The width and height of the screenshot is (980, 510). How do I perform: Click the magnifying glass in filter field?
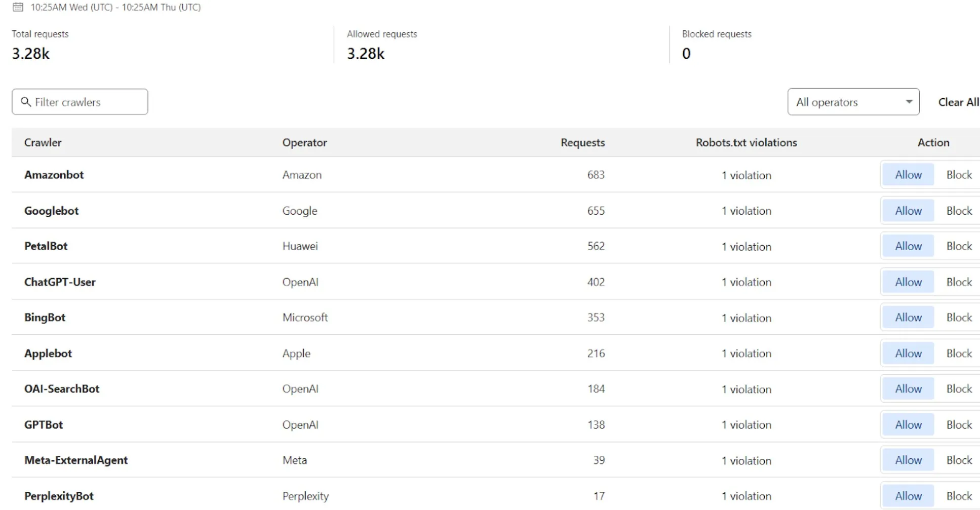coord(27,102)
